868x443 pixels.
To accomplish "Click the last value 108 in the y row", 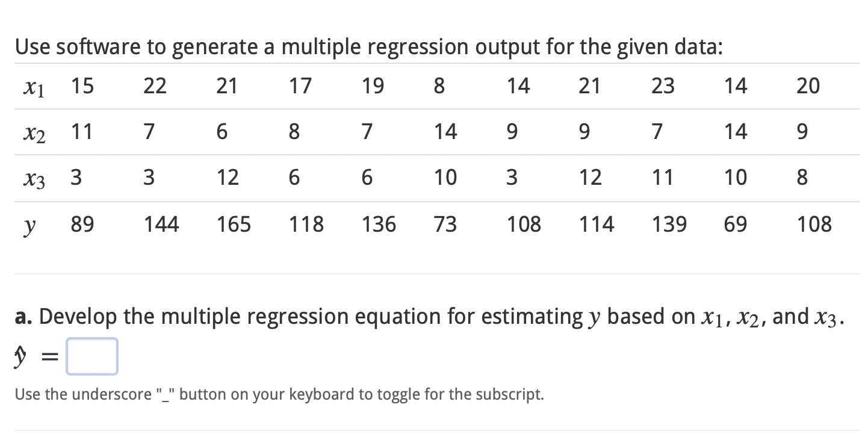I will (814, 224).
